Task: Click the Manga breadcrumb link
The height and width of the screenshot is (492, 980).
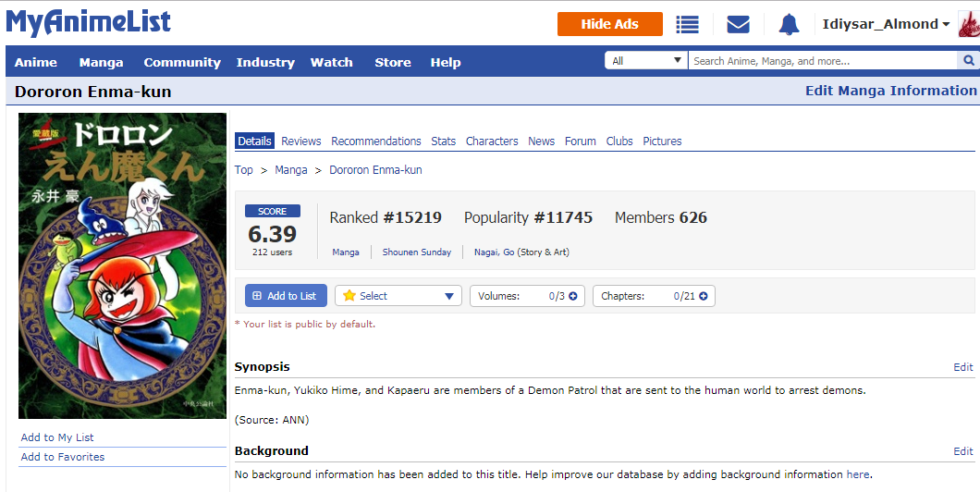Action: tap(291, 170)
